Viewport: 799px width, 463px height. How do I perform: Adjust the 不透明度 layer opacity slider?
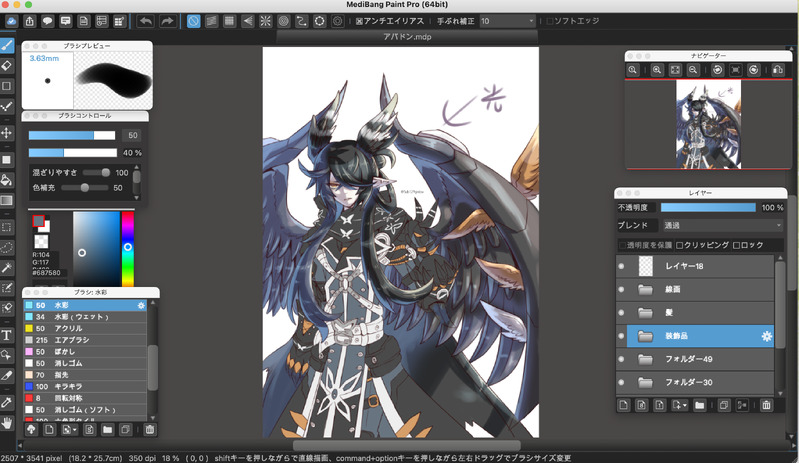point(708,208)
